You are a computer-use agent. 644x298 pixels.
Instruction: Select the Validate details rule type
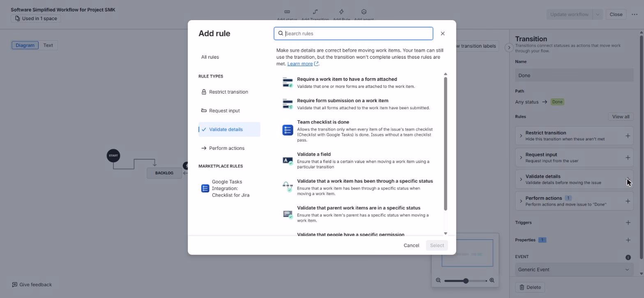[x=229, y=129]
